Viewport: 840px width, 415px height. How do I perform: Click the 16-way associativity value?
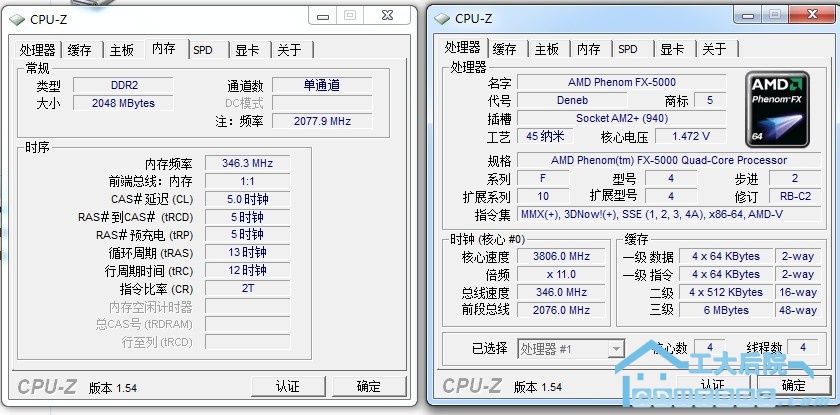click(798, 292)
